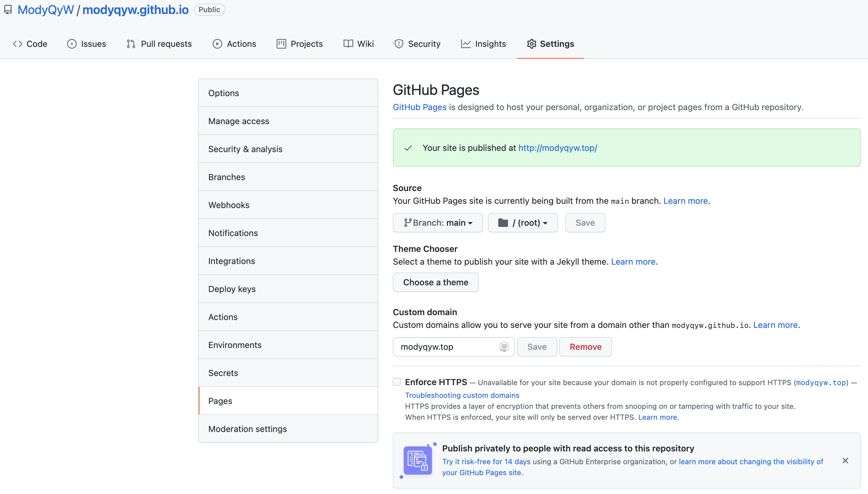Click the published site URL link
The width and height of the screenshot is (868, 494).
[557, 148]
